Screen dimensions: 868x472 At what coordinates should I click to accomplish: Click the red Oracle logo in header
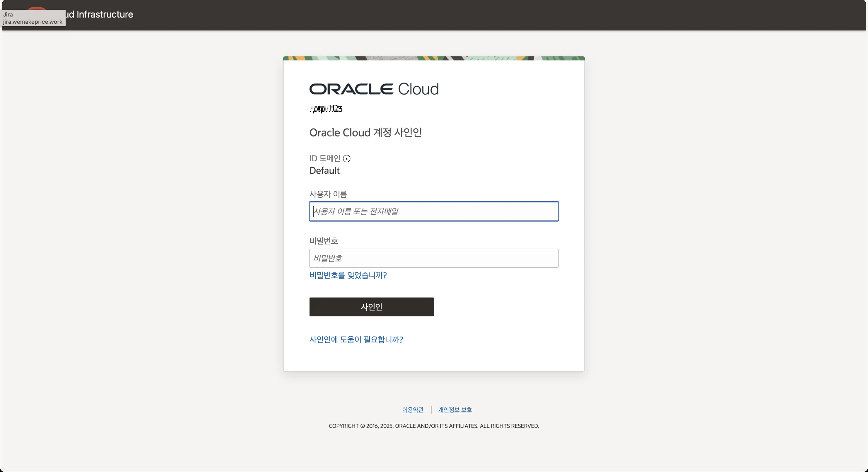[x=36, y=8]
